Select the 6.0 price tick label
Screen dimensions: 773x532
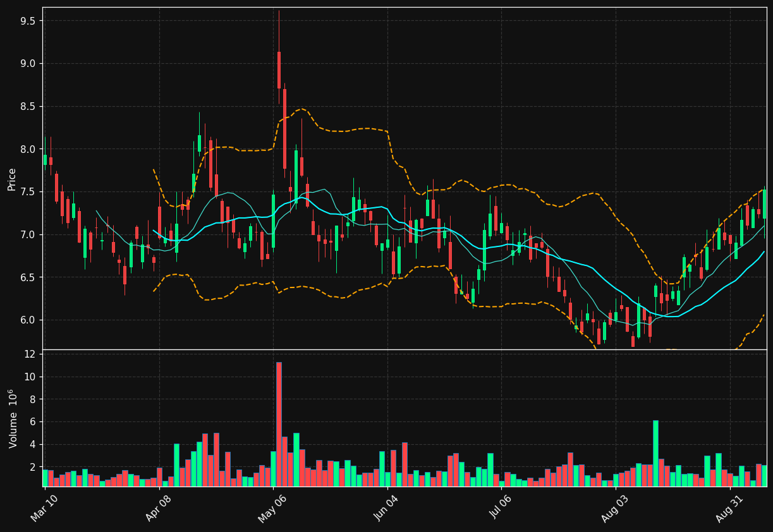28,320
